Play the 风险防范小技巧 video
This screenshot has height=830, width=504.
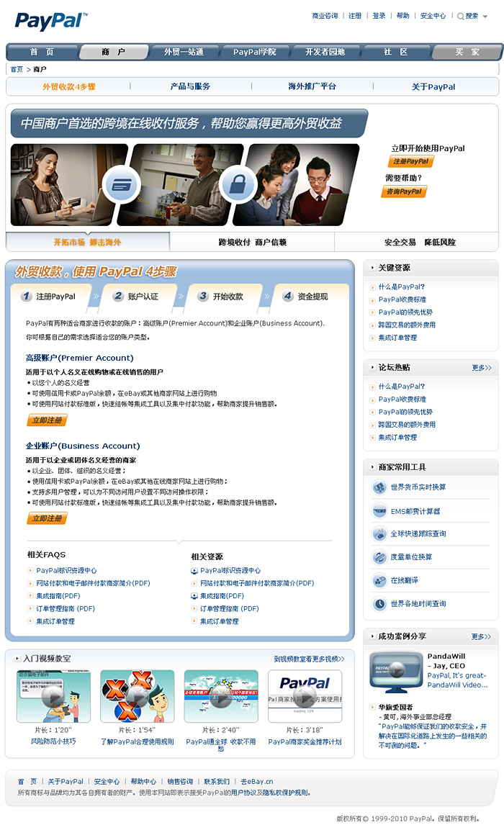53,696
